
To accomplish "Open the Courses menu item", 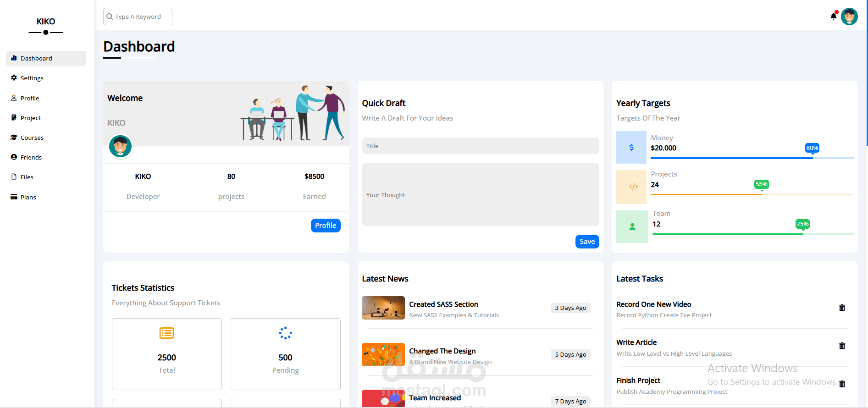I will click(x=46, y=138).
